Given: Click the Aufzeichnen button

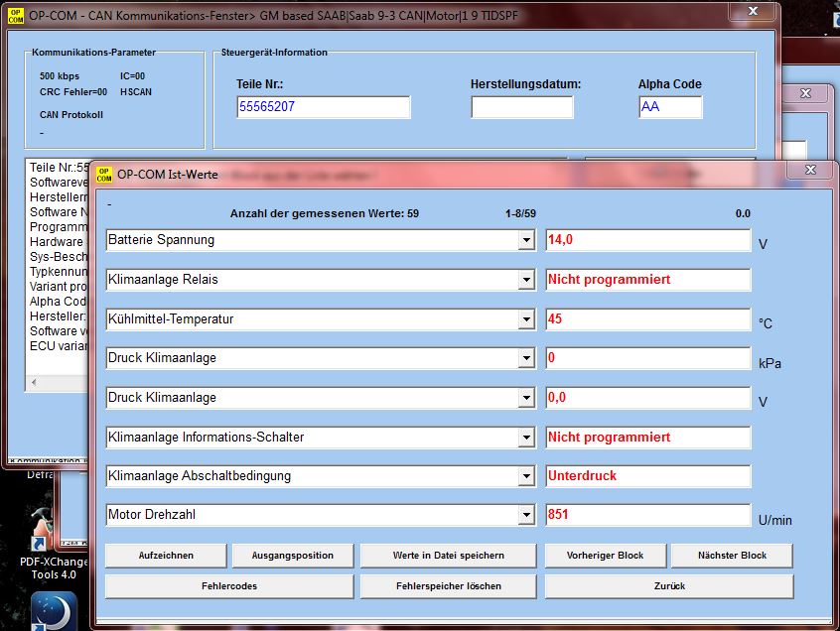Looking at the screenshot, I should [166, 556].
